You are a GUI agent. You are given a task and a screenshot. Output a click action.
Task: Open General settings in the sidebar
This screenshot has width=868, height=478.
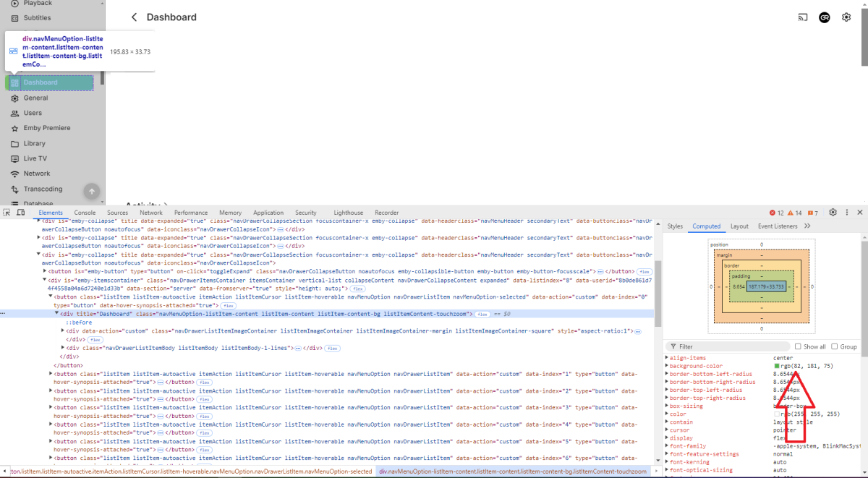coord(49,98)
